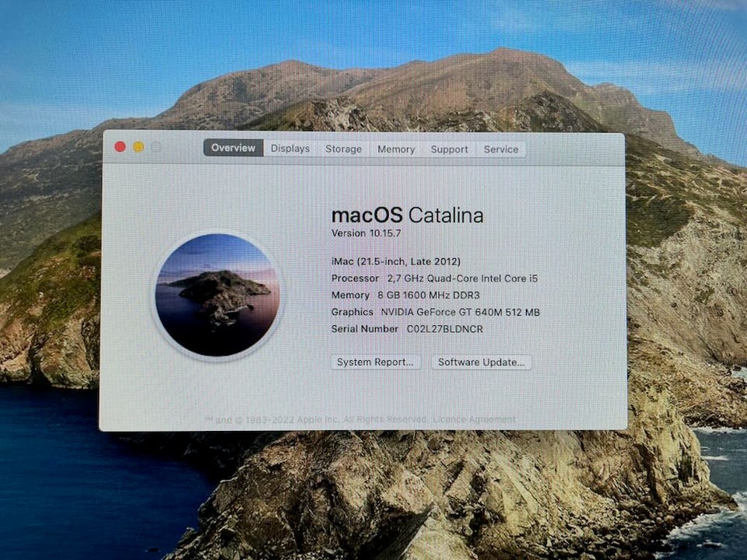The width and height of the screenshot is (747, 560).
Task: Select the serial number C02L27BLDNCR
Action: coord(444,329)
